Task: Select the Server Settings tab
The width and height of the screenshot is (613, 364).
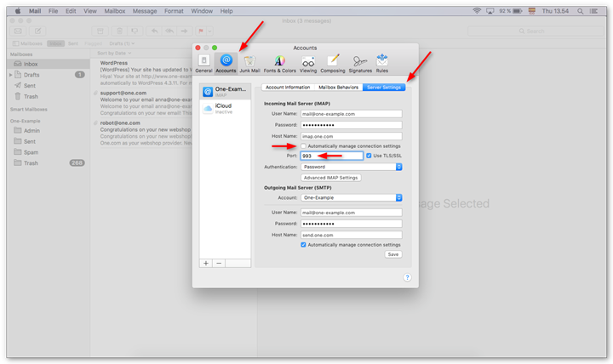Action: point(384,87)
